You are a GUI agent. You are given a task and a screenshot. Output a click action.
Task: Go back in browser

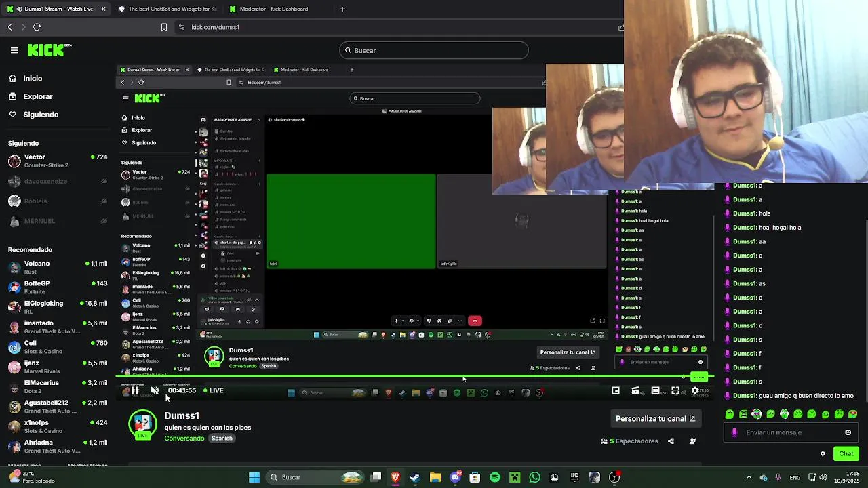(10, 27)
